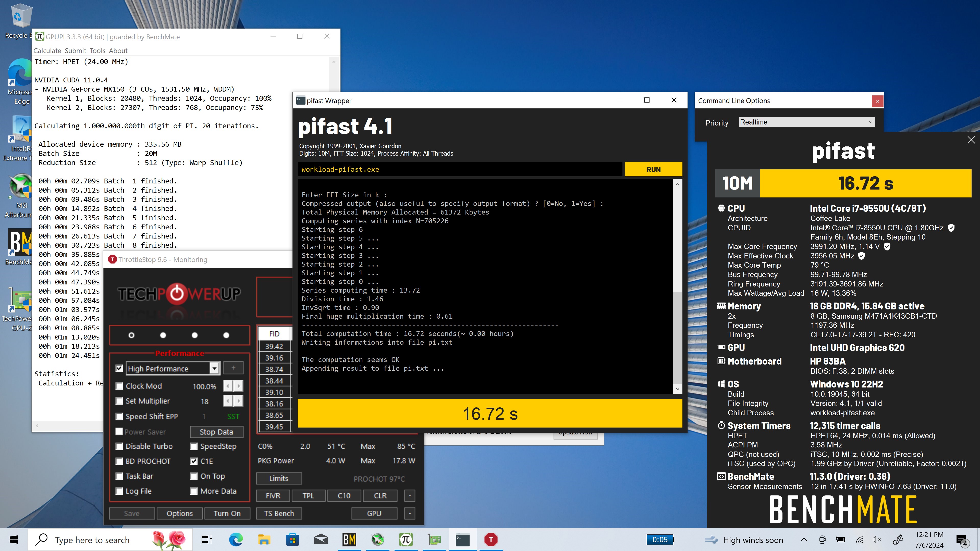Check the Disable Turbo option
The width and height of the screenshot is (980, 551).
click(x=119, y=446)
